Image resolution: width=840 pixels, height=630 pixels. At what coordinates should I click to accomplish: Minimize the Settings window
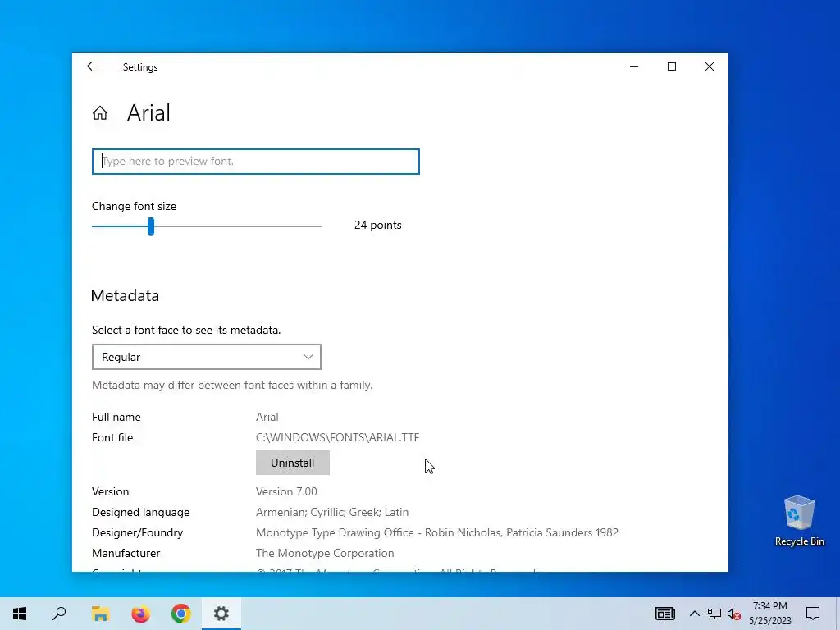(x=634, y=66)
